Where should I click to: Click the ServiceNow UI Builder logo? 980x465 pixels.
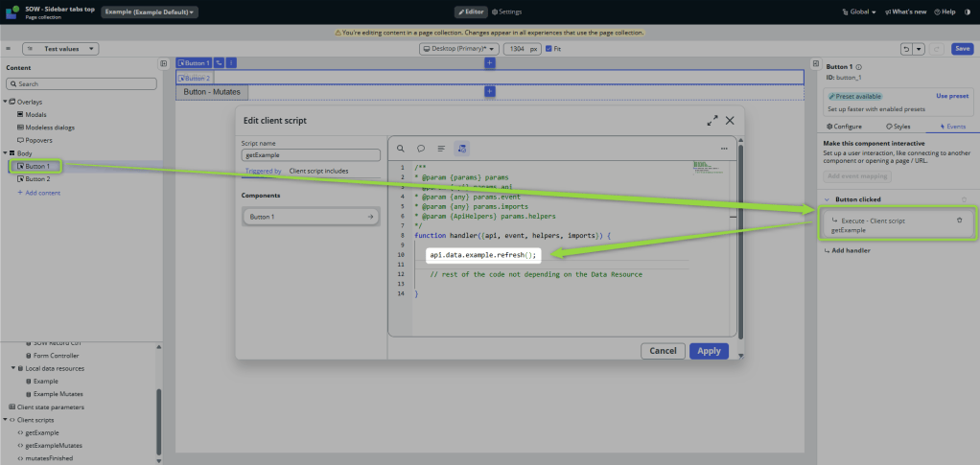coord(13,12)
